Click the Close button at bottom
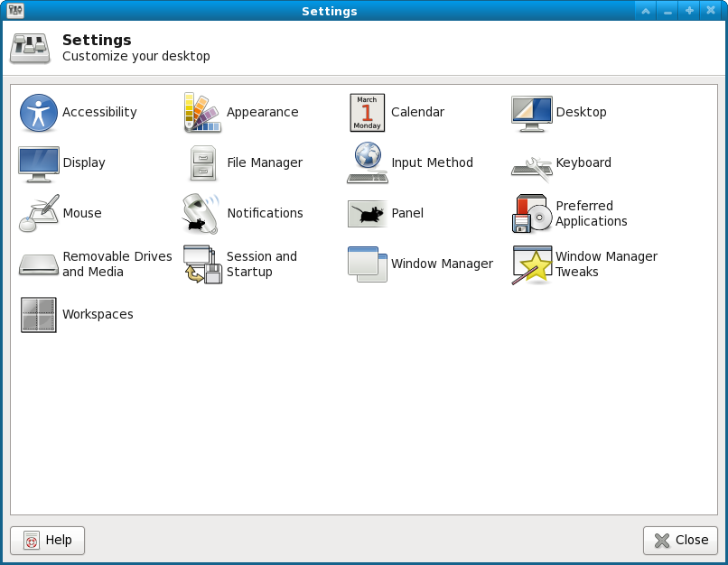 (x=681, y=541)
